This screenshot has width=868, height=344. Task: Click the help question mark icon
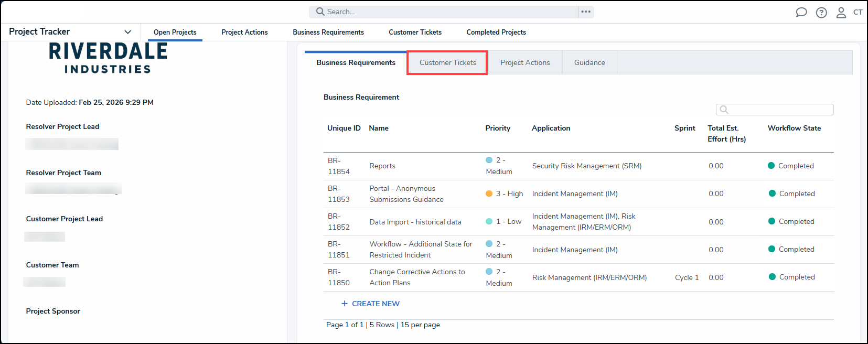point(821,13)
